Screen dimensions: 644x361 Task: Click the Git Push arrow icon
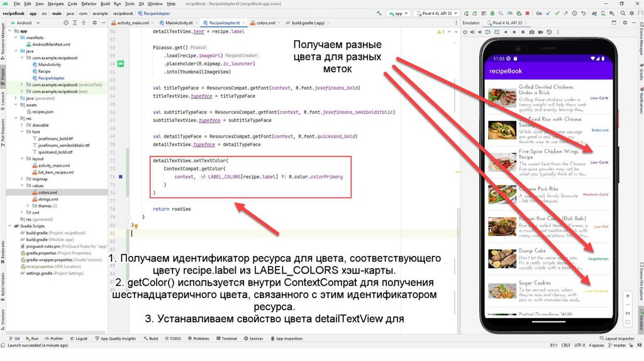click(566, 13)
